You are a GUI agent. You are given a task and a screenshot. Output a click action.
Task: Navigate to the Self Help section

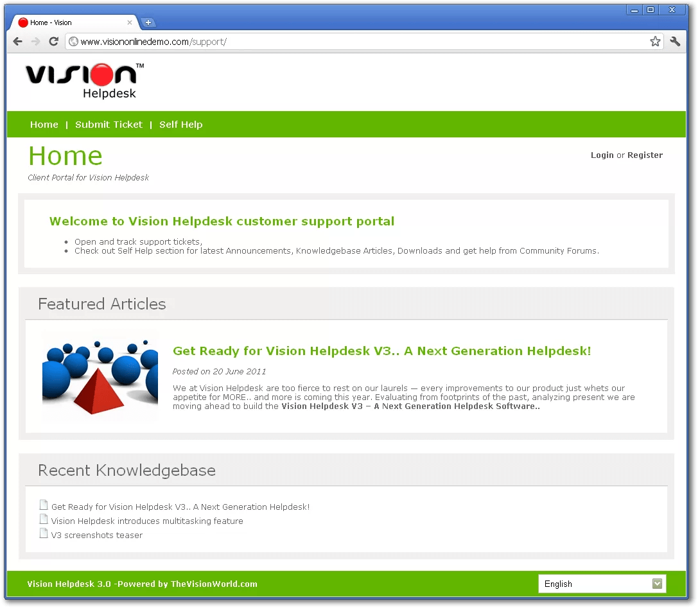[181, 125]
